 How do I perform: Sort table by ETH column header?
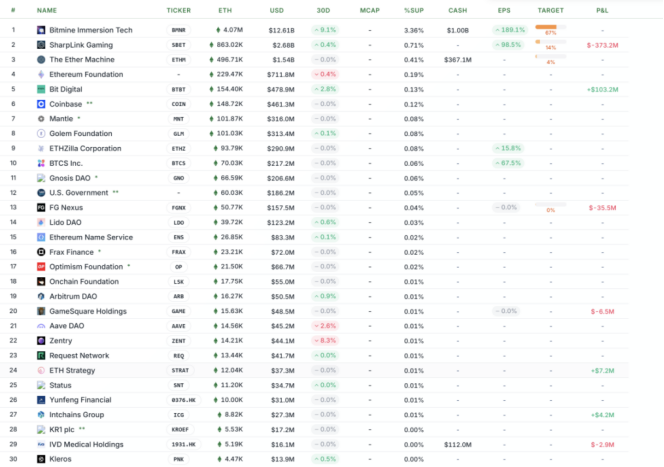224,10
